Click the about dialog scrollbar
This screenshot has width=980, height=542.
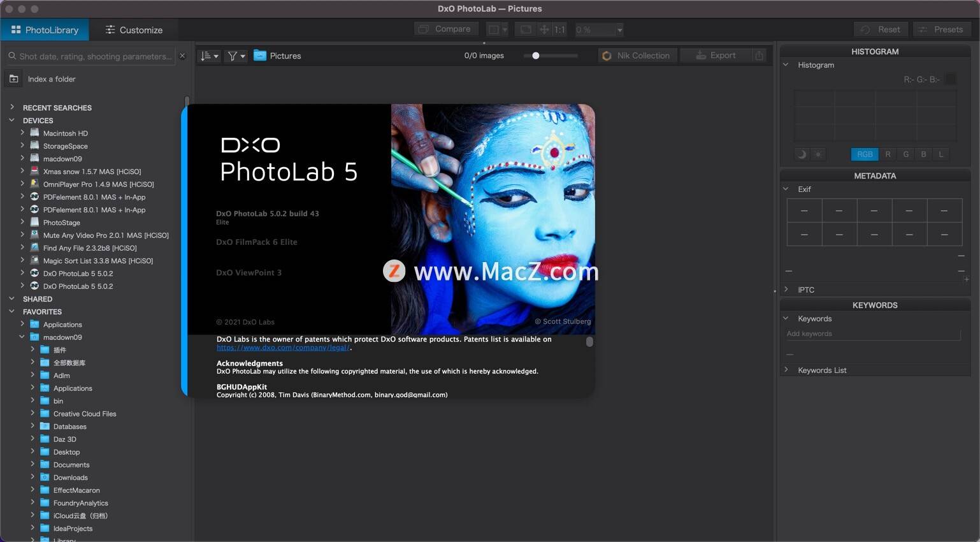tap(589, 342)
